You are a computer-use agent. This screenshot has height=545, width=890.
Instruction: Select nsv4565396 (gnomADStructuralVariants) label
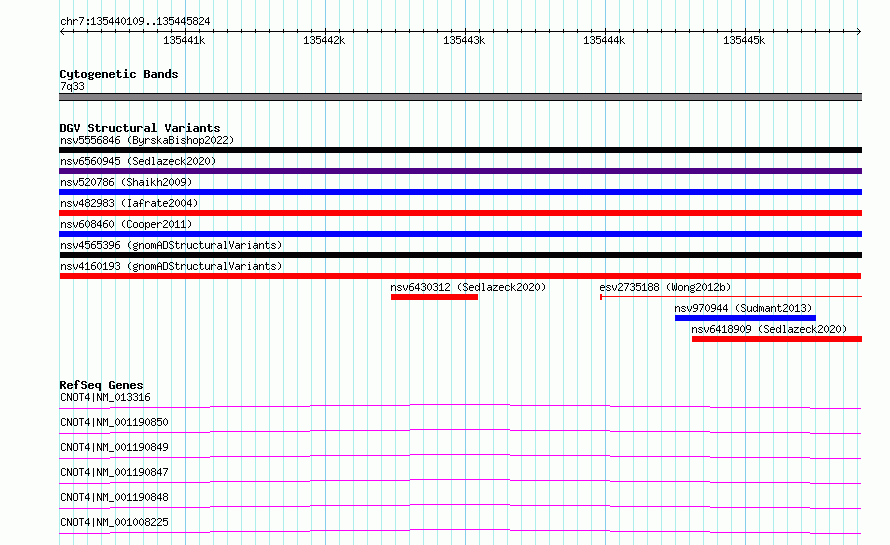pyautogui.click(x=171, y=245)
